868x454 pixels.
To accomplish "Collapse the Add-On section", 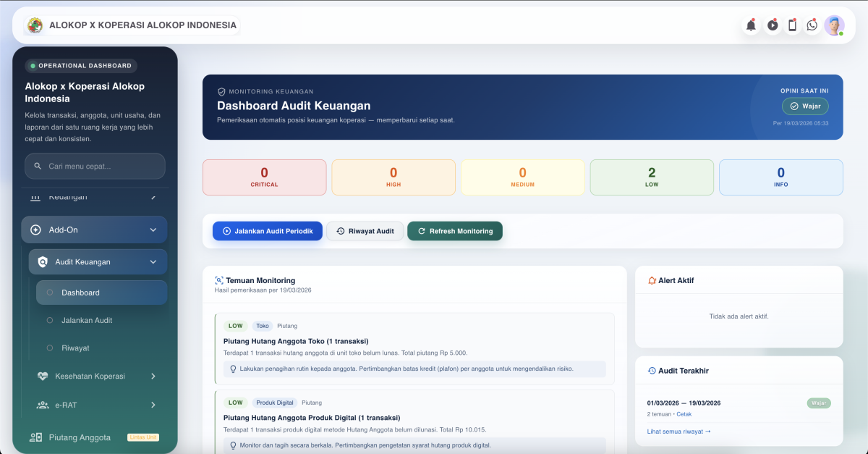I will (153, 230).
